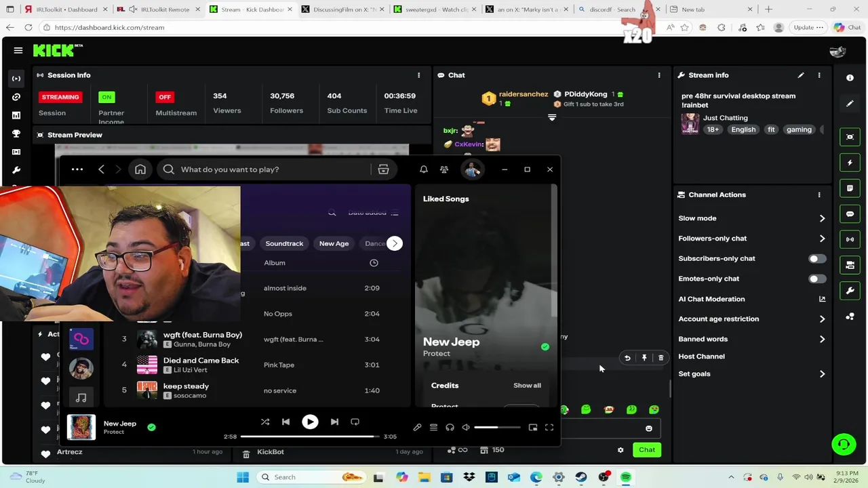Toggle liked checkmark for New Jeep in player bar
Viewport: 868px width, 488px height.
151,427
